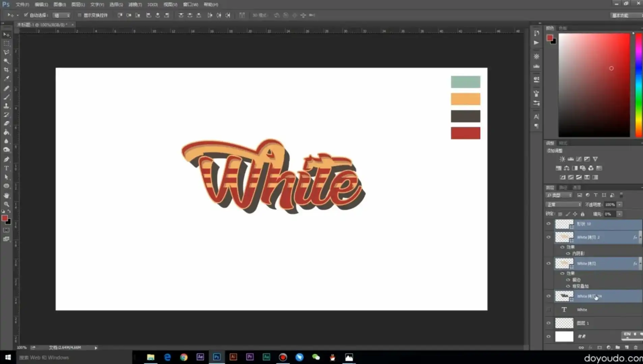Image resolution: width=643 pixels, height=364 pixels.
Task: Click the new group folder icon in Layers
Action: click(617, 347)
